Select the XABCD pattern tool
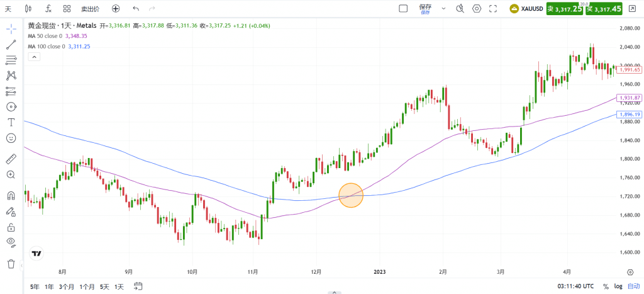Image resolution: width=644 pixels, height=294 pixels. (11, 76)
